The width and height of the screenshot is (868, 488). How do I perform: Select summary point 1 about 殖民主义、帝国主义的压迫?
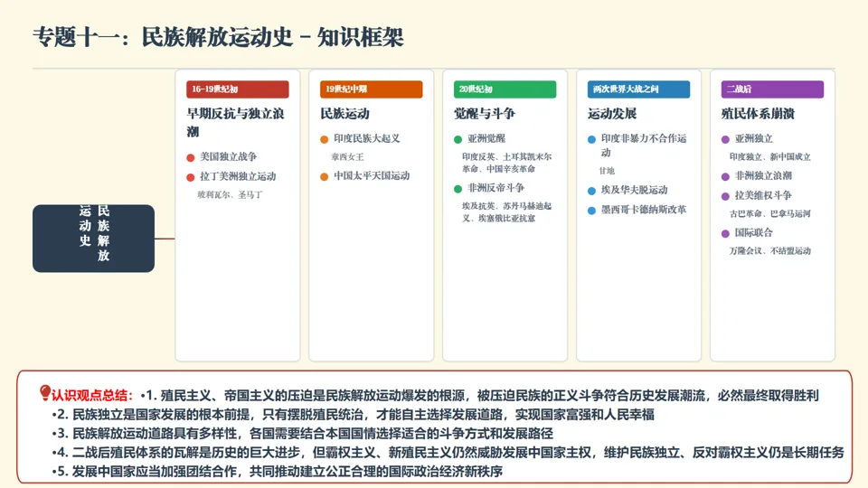click(x=479, y=396)
